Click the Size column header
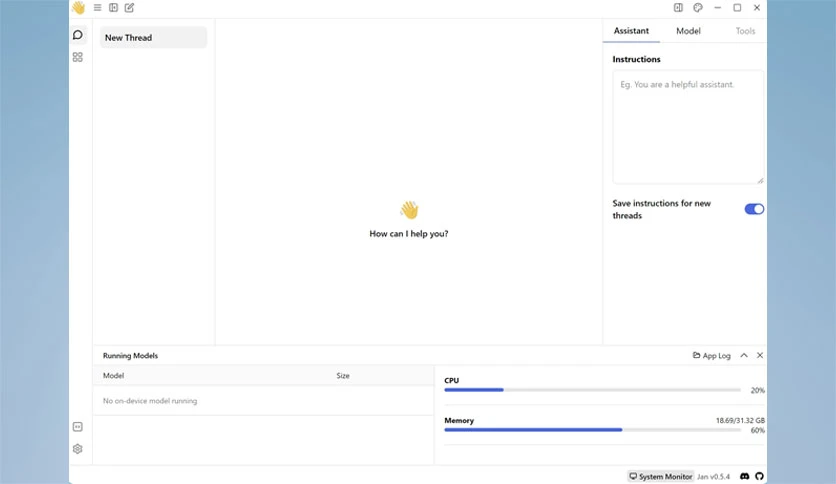This screenshot has width=836, height=484. 343,376
